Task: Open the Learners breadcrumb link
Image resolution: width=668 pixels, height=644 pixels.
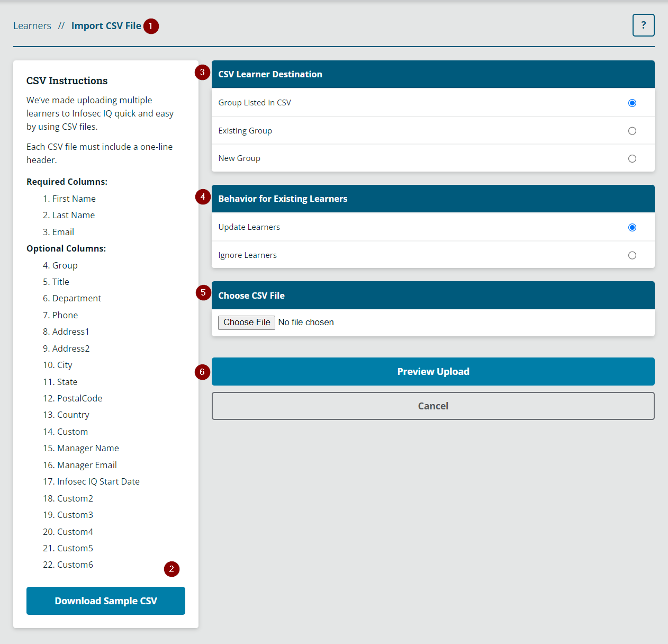Action: tap(32, 25)
